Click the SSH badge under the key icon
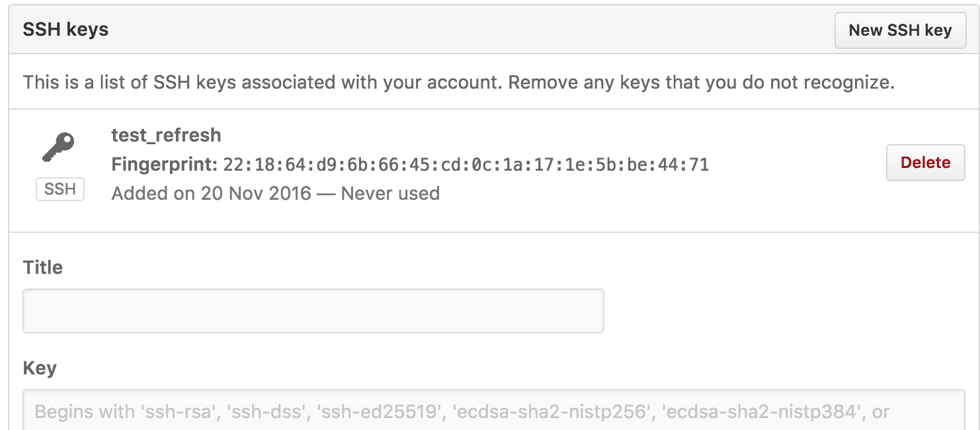Viewport: 980px width, 430px height. 60,189
